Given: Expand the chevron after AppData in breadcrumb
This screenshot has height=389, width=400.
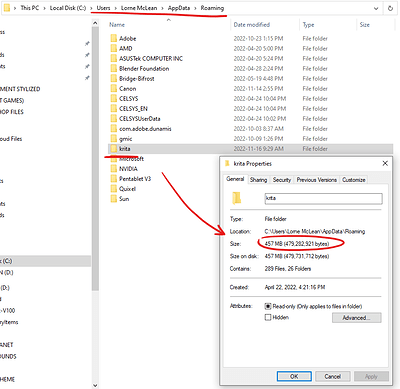Looking at the screenshot, I should pyautogui.click(x=195, y=8).
